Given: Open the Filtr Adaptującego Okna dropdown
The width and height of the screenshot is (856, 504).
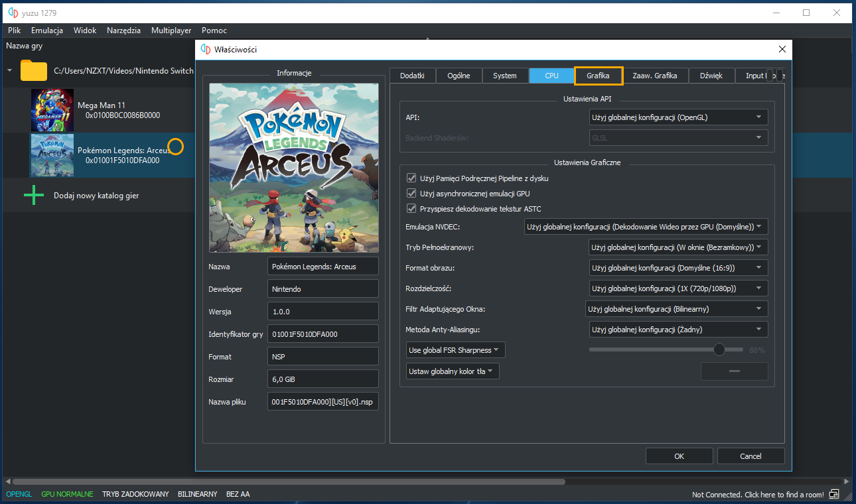Looking at the screenshot, I should click(676, 309).
